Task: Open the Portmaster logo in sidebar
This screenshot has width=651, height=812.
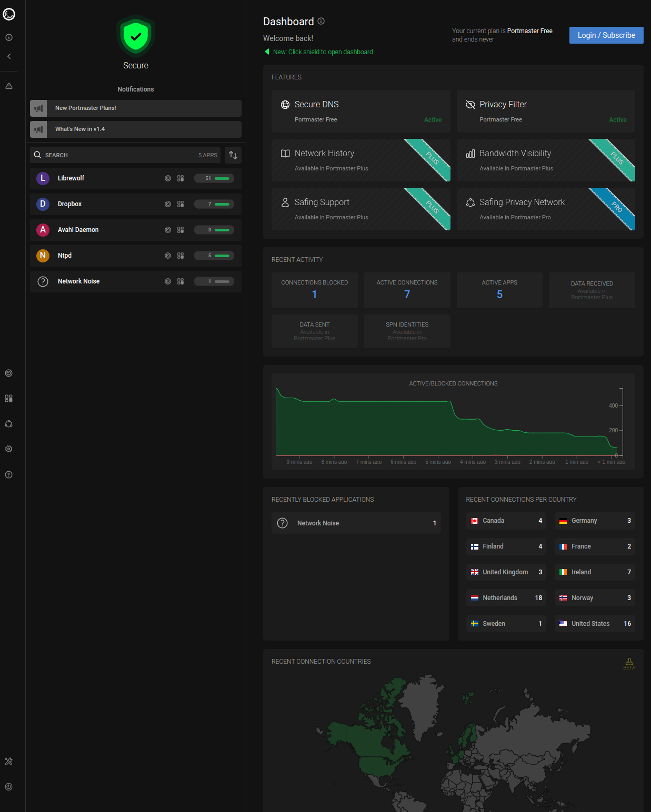Action: tap(9, 14)
